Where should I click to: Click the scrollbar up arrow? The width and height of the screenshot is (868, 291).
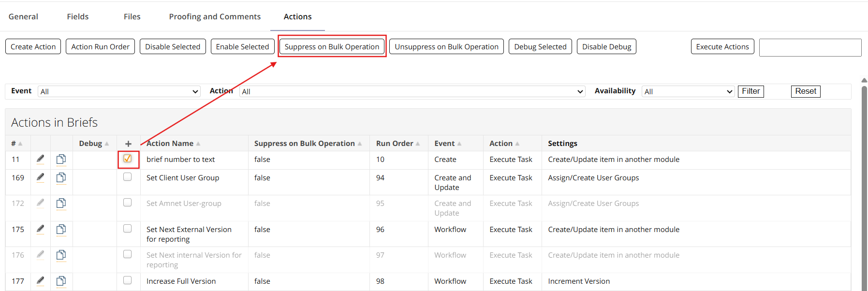(x=864, y=80)
